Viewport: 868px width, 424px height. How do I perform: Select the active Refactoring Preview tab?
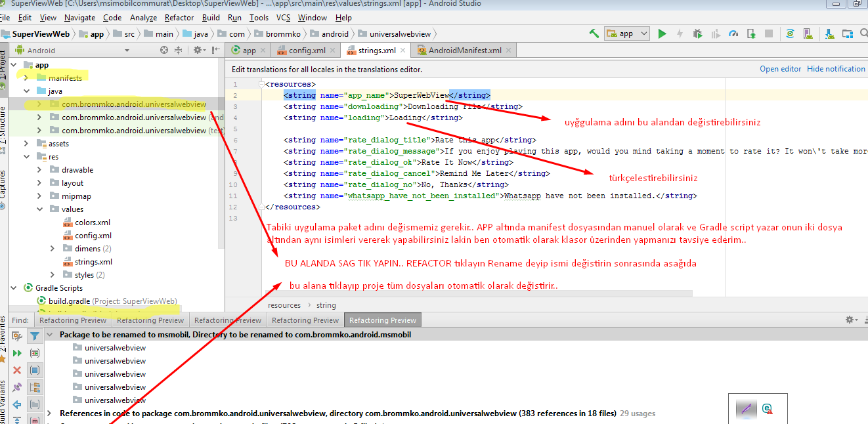tap(383, 320)
